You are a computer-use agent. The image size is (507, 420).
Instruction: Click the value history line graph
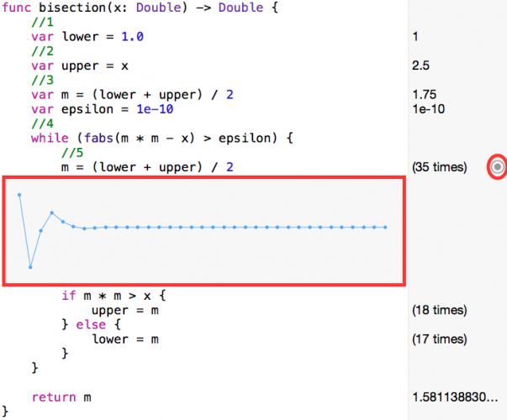[203, 231]
